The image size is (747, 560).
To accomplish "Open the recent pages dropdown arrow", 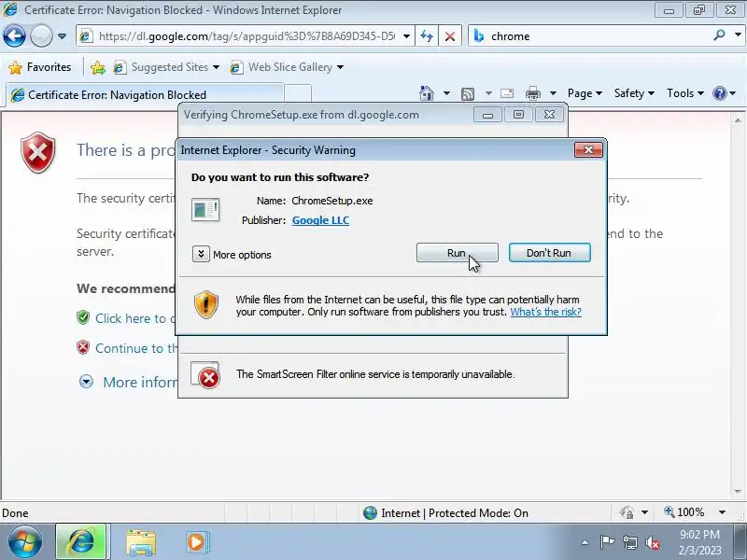I will (62, 36).
